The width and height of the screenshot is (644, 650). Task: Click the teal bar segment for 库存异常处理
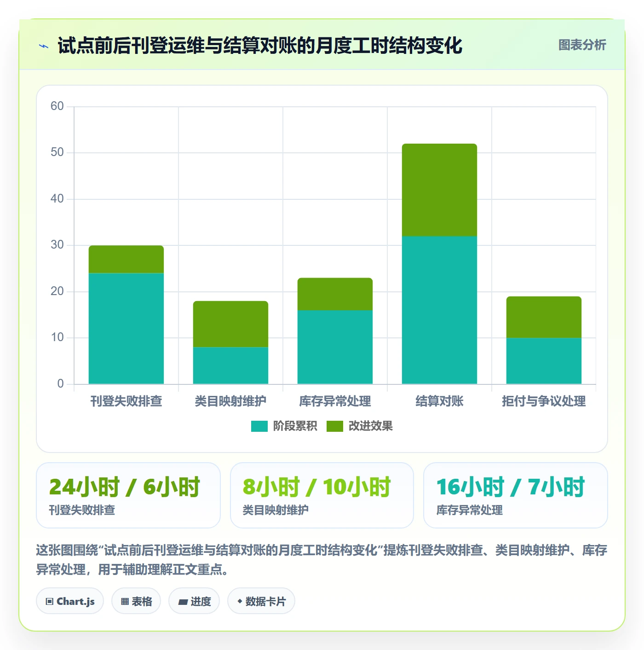[335, 347]
